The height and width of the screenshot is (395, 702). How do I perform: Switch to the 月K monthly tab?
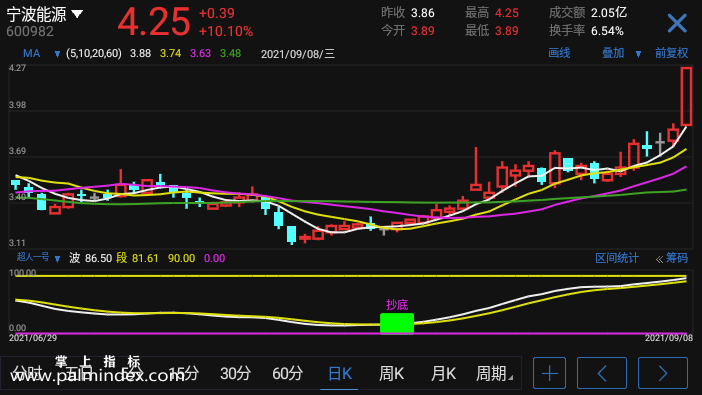[443, 373]
